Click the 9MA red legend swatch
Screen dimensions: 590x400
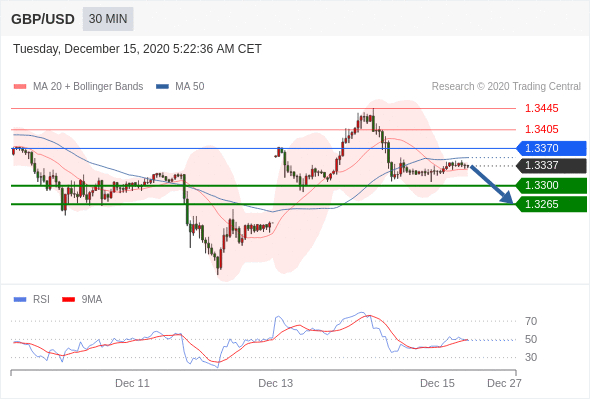[68, 300]
